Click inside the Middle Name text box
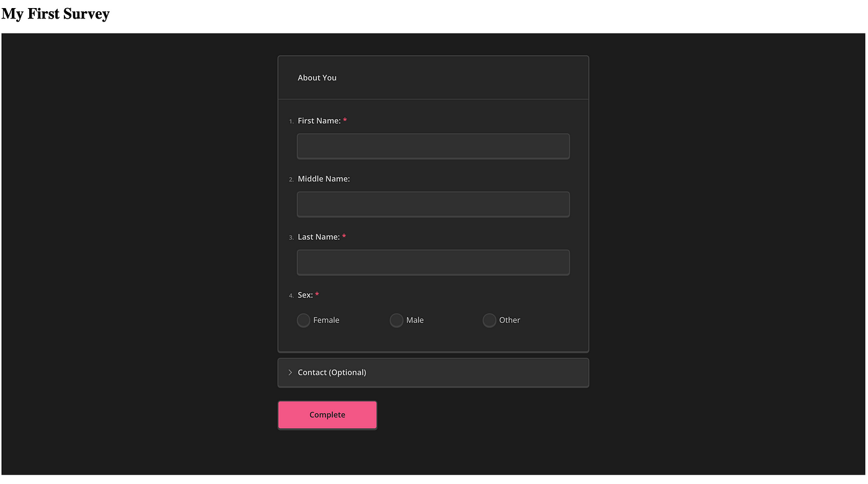Viewport: 868px width, 484px height. 433,204
